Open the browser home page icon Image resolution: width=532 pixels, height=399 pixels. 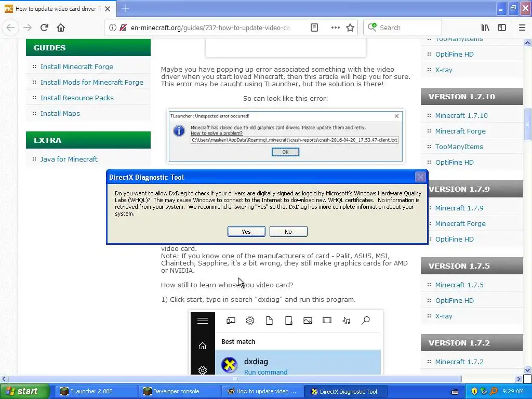coord(61,28)
